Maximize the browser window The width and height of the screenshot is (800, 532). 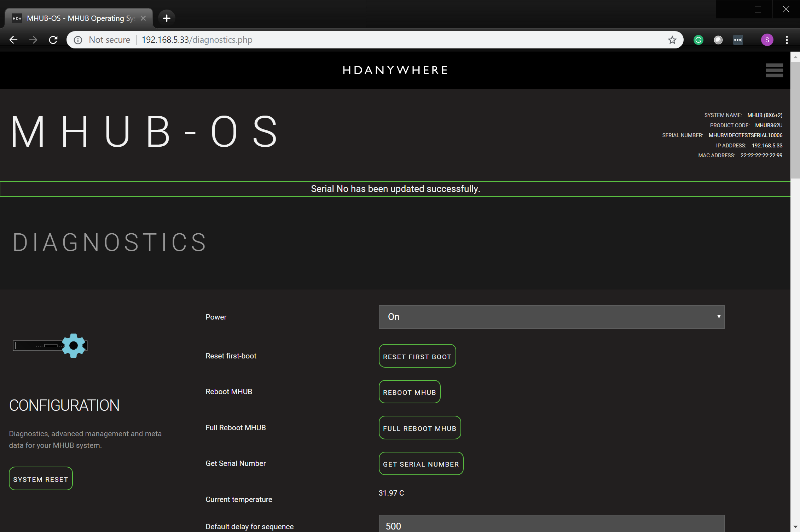coord(758,9)
